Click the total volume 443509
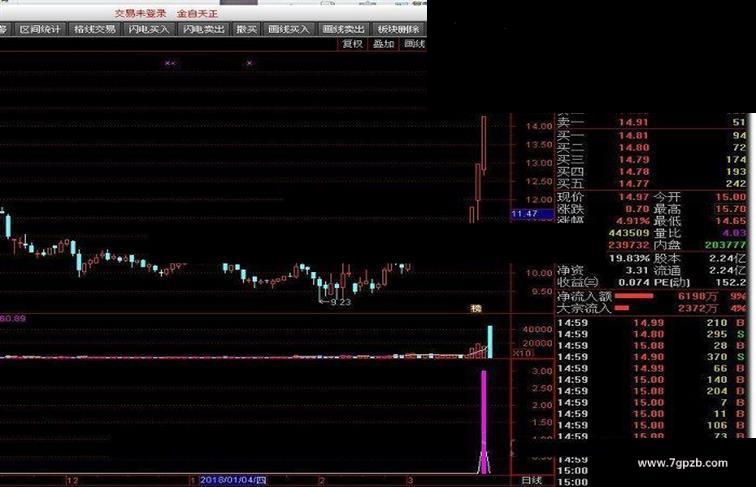The height and width of the screenshot is (487, 756). coord(629,233)
